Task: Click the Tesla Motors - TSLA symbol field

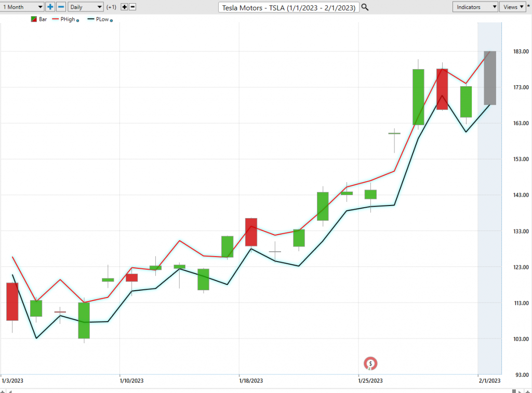Action: (289, 7)
